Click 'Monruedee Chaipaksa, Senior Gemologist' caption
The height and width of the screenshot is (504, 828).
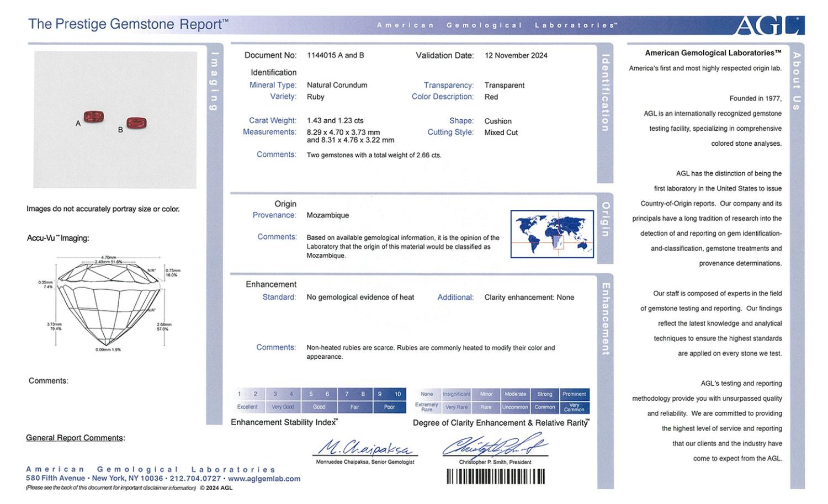[x=365, y=461]
